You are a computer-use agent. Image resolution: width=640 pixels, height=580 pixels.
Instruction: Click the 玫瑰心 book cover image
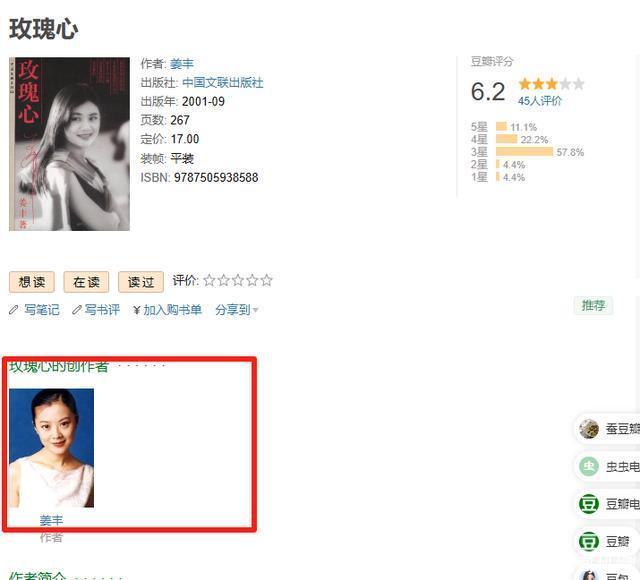(x=69, y=144)
